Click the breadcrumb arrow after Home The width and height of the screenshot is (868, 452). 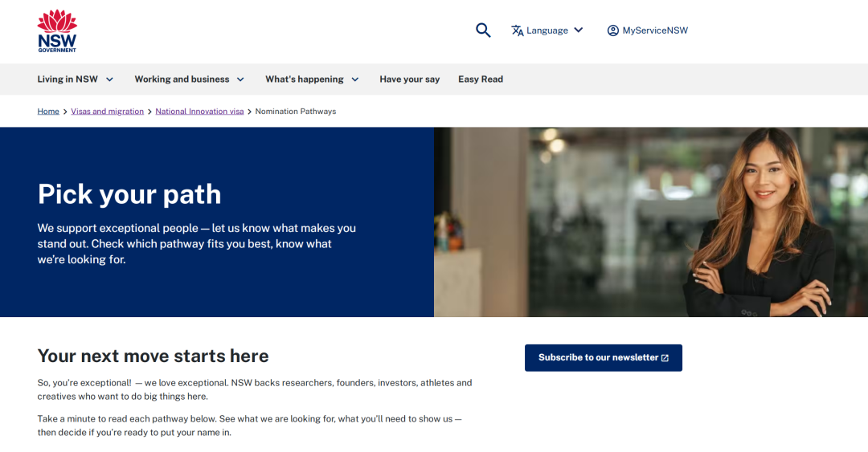coord(65,112)
